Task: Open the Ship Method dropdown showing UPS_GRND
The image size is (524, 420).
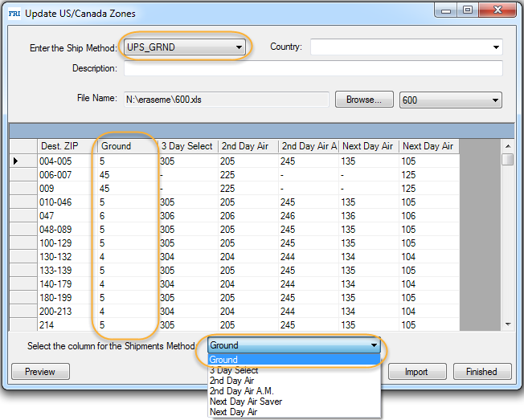Action: coord(184,47)
